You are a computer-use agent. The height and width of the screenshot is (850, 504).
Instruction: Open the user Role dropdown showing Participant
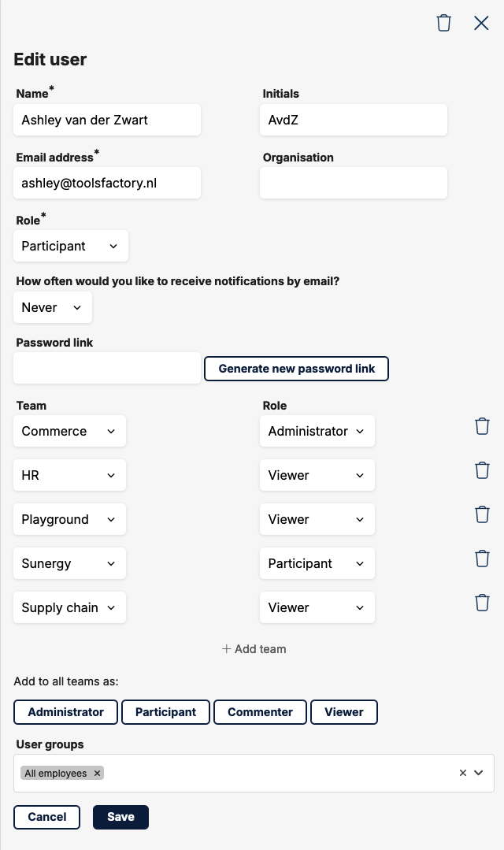[x=71, y=246]
